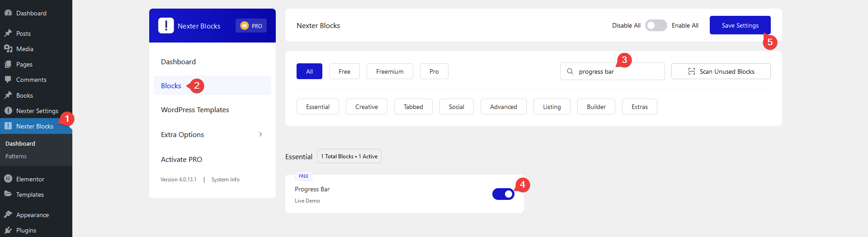Open the Blocks menu item
This screenshot has height=237, width=868.
(x=171, y=85)
